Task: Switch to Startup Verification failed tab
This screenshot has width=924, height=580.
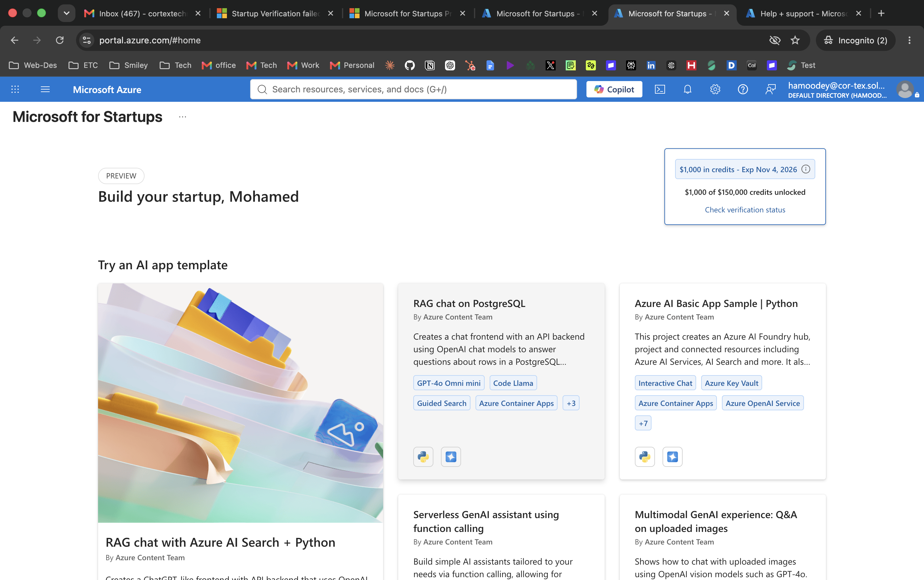Action: point(275,14)
